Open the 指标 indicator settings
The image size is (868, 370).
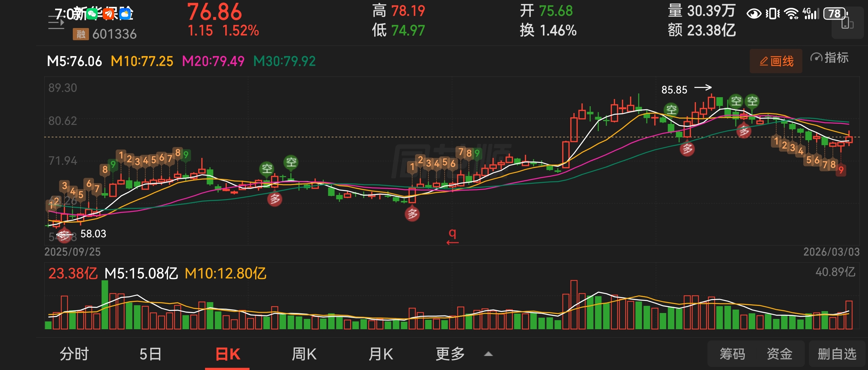[x=830, y=58]
